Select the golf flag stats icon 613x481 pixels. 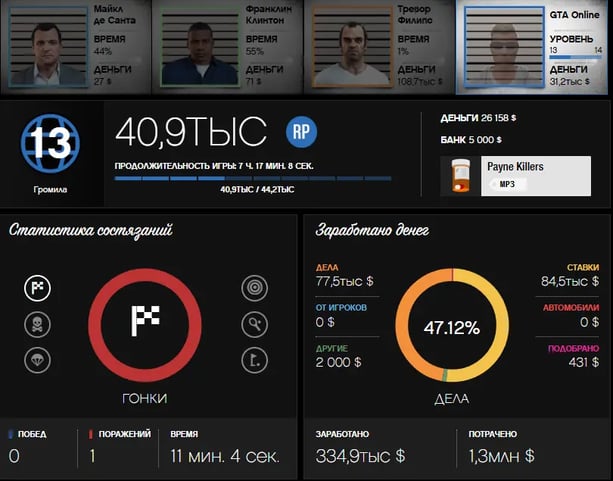coord(255,361)
